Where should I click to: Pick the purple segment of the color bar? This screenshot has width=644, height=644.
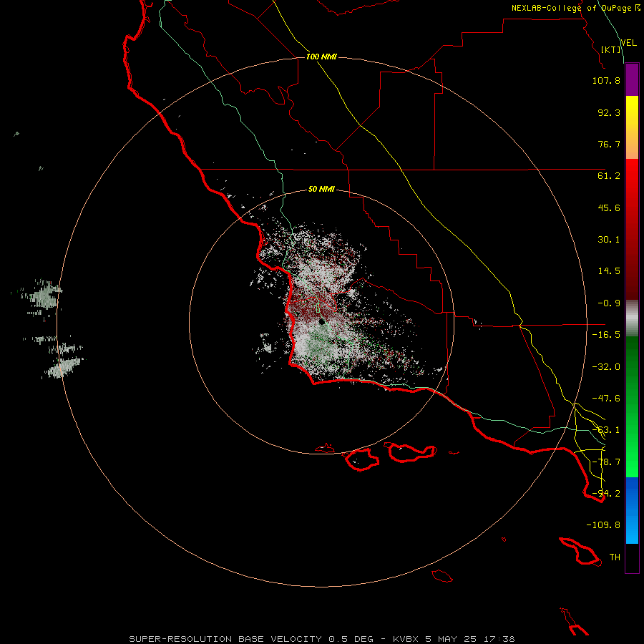tap(632, 79)
